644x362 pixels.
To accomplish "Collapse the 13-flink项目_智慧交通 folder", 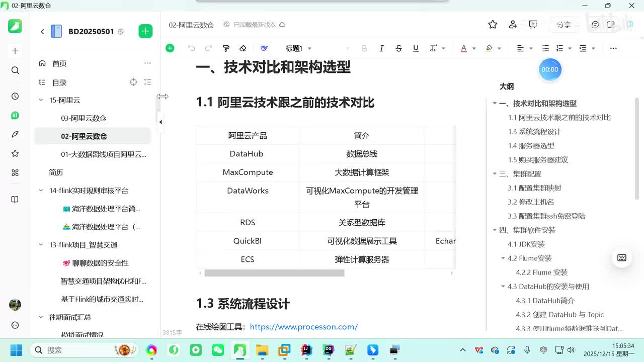I will (x=41, y=245).
